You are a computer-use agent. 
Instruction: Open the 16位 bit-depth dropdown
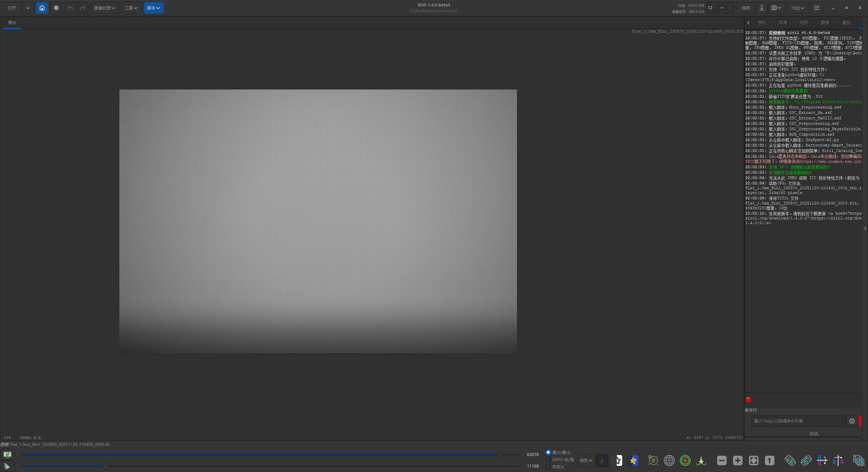(x=797, y=8)
